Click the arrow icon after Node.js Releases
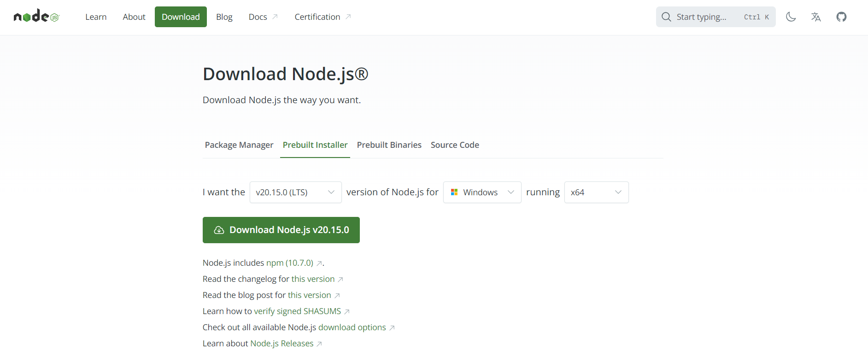This screenshot has width=868, height=350. (319, 344)
